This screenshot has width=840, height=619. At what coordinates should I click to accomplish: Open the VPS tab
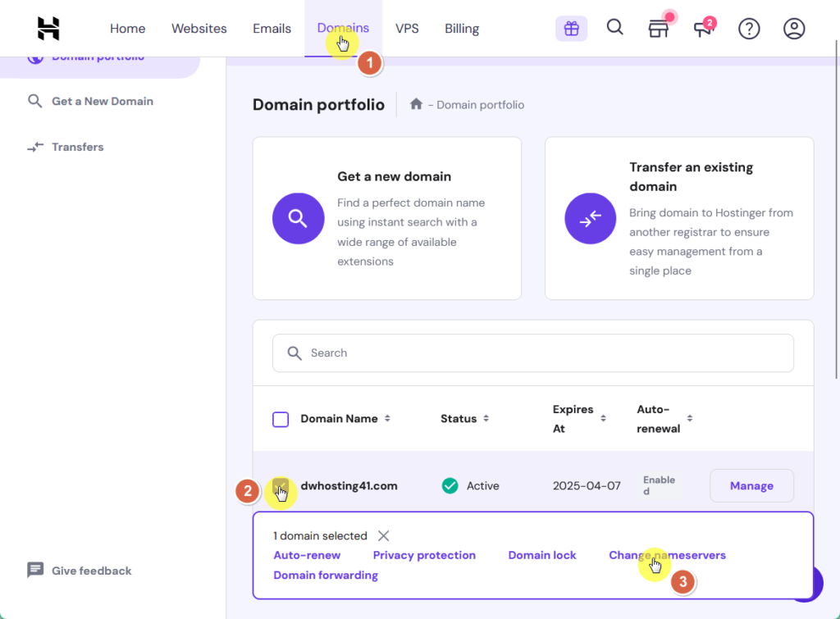(x=407, y=29)
